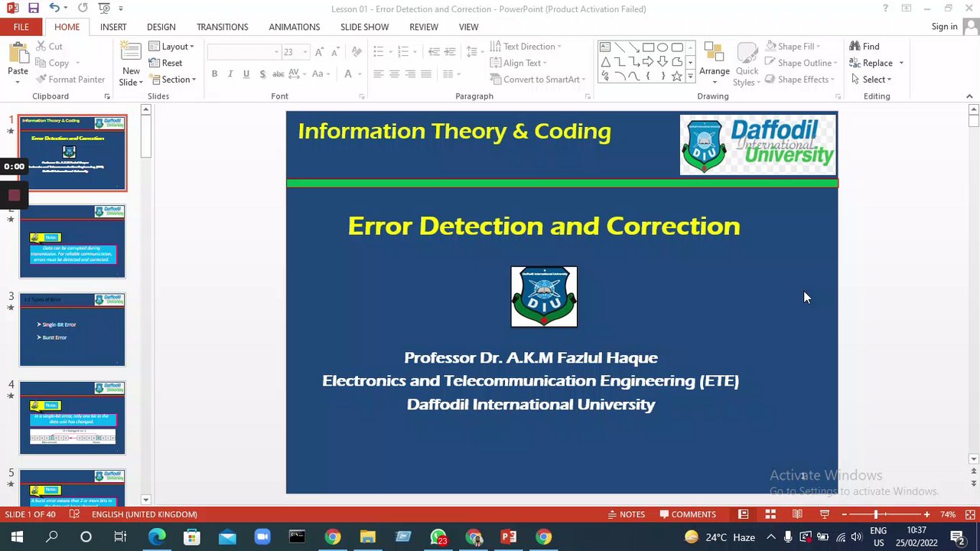Open the Align Text dropdown
The height and width of the screenshot is (551, 980).
(x=518, y=63)
